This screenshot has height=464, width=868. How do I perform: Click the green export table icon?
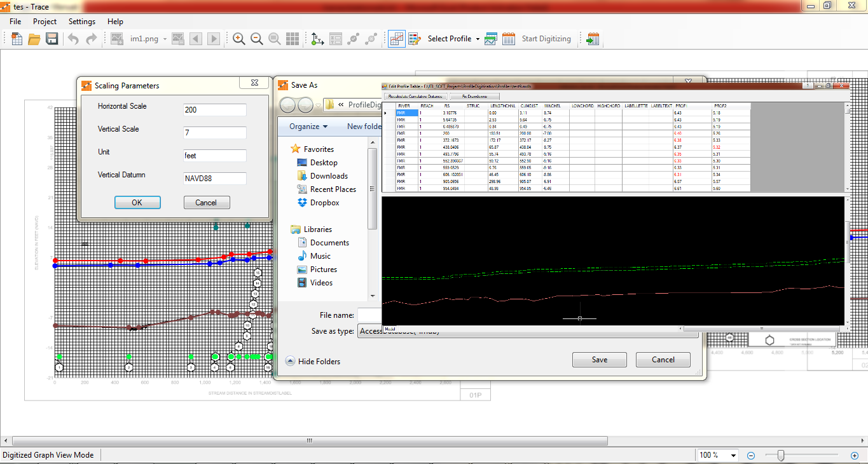pos(593,39)
